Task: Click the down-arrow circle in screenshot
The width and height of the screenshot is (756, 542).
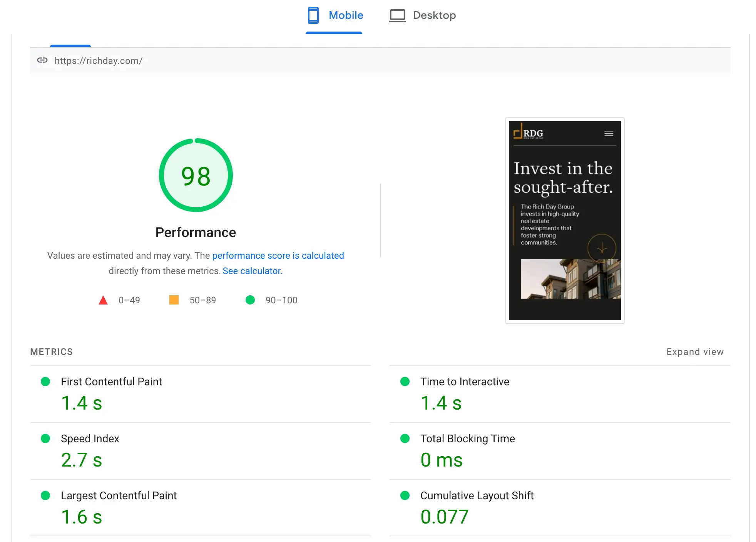Action: 602,248
